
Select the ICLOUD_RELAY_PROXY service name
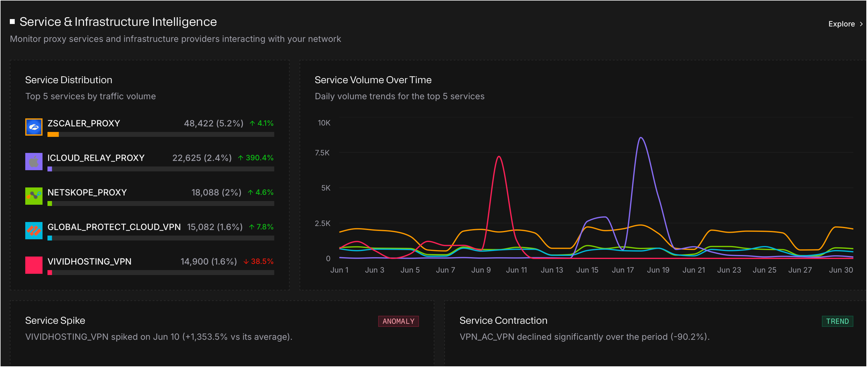pos(96,158)
